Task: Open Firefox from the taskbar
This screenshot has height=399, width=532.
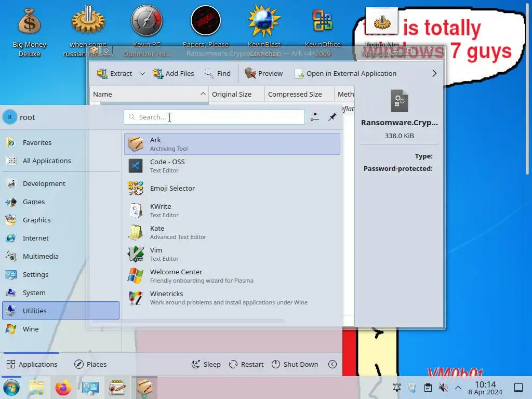Action: [x=63, y=388]
